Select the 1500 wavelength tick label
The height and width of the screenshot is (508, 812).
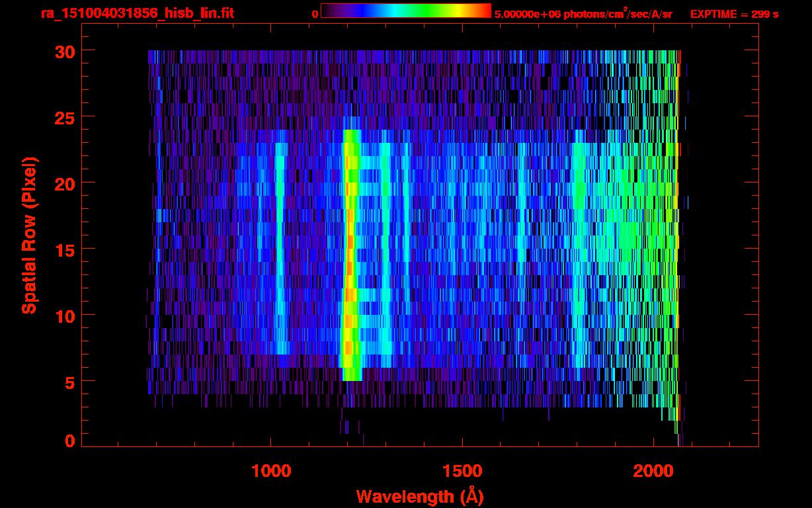point(462,471)
